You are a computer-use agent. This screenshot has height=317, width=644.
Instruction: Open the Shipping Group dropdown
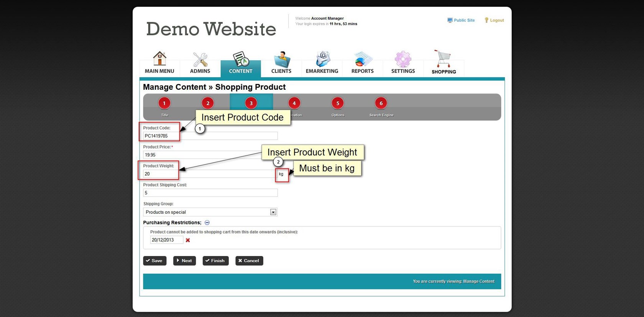click(273, 212)
